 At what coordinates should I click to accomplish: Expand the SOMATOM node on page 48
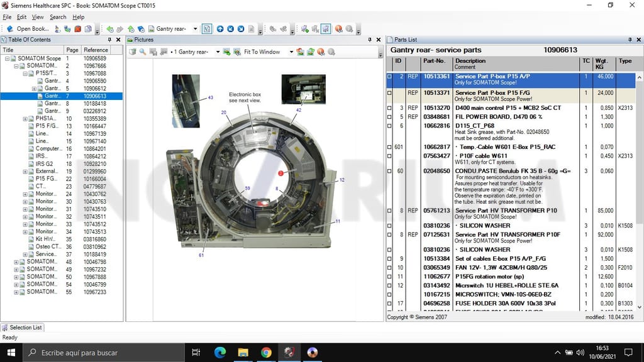(16, 262)
